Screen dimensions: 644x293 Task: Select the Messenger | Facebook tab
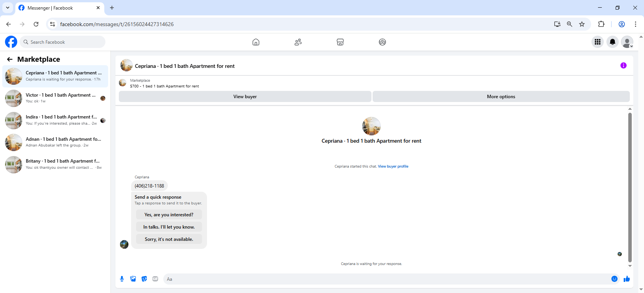(x=59, y=8)
